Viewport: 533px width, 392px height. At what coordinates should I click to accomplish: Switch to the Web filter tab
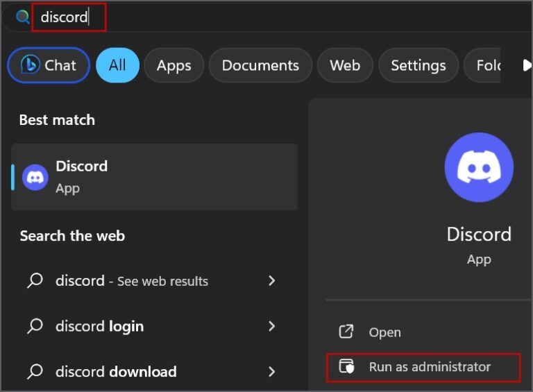345,65
